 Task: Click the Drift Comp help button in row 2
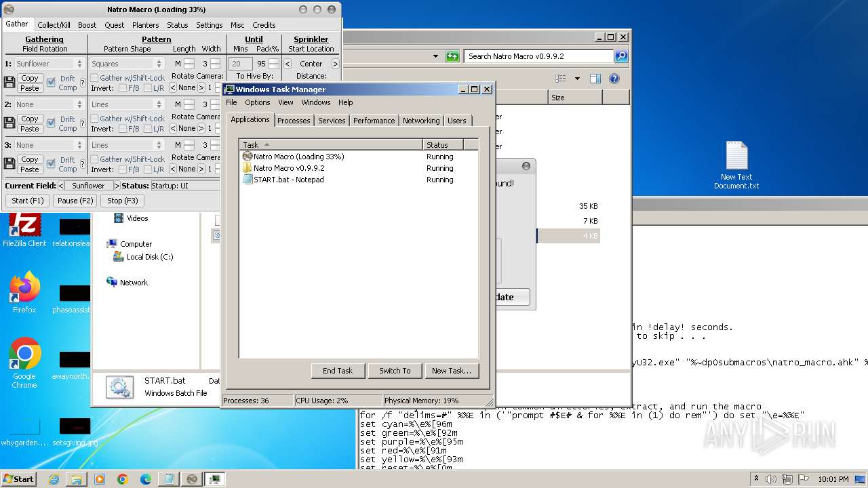[83, 123]
